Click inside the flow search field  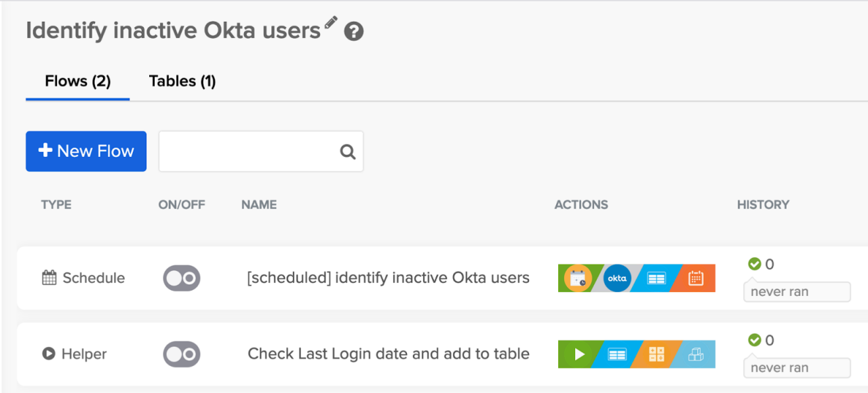click(248, 151)
